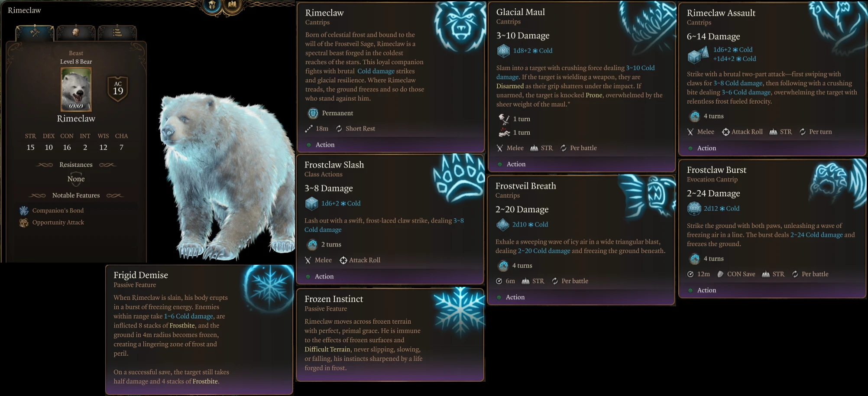Click the Difficult Terrain keyword link

(327, 350)
